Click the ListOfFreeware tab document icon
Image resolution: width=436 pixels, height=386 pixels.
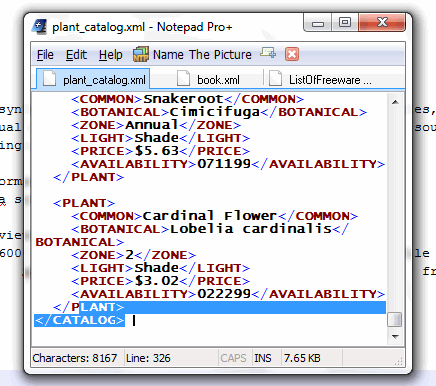pyautogui.click(x=275, y=79)
